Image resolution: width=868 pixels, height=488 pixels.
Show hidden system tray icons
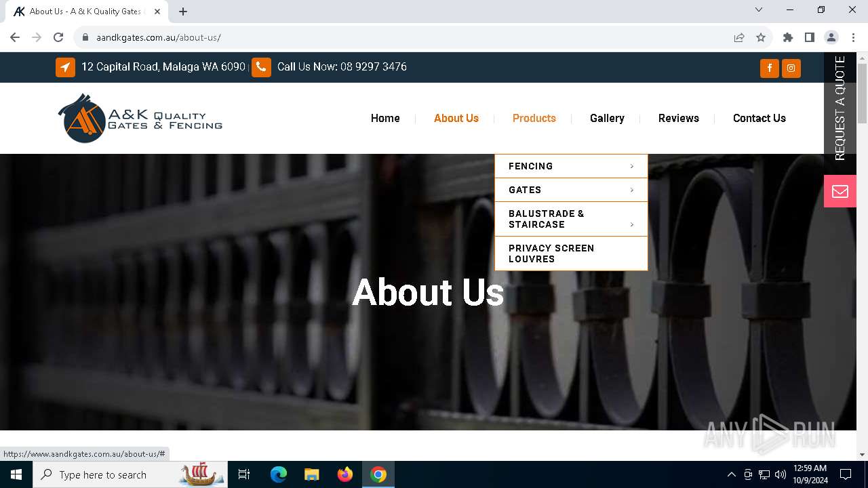[x=731, y=474]
